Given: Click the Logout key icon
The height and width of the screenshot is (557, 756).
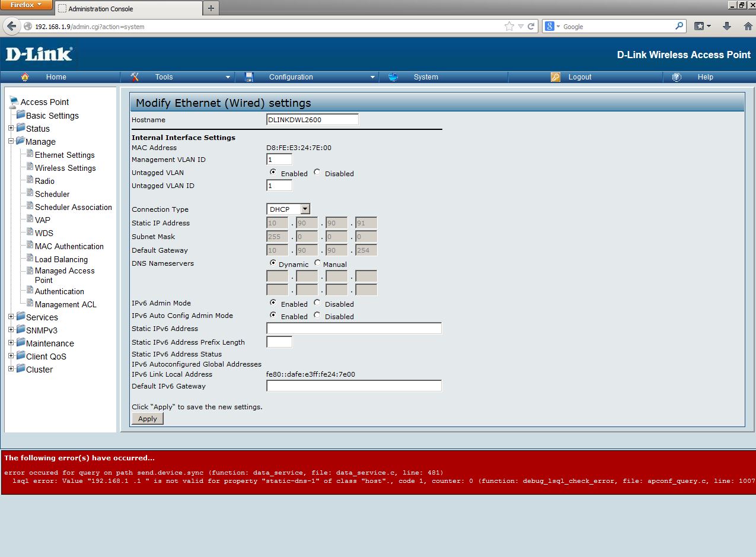Looking at the screenshot, I should tap(556, 77).
